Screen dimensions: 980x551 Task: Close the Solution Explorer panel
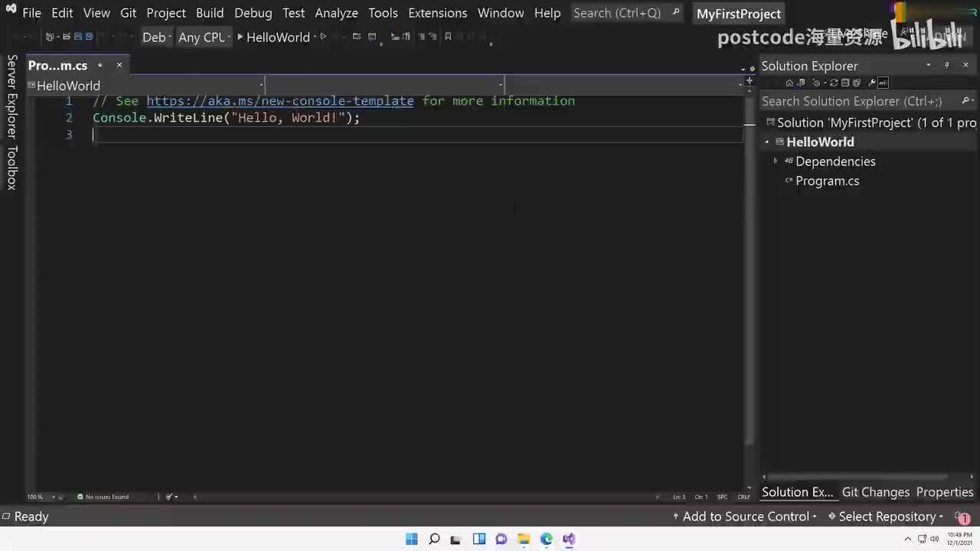pyautogui.click(x=965, y=65)
